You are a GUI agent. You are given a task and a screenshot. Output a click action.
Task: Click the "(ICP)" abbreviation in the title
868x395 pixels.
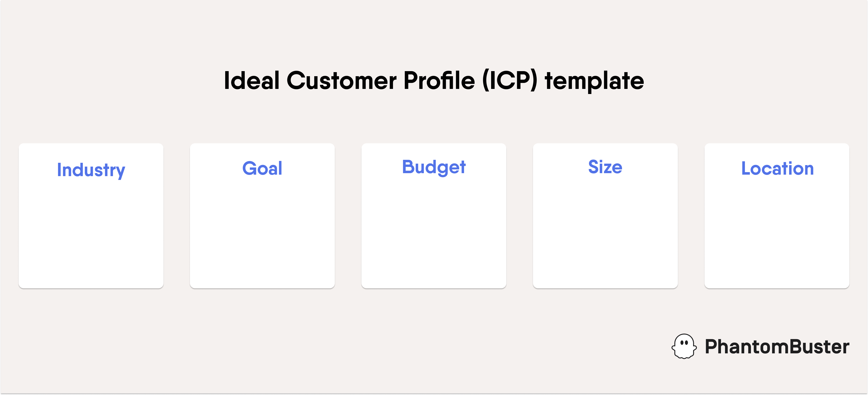pos(510,81)
